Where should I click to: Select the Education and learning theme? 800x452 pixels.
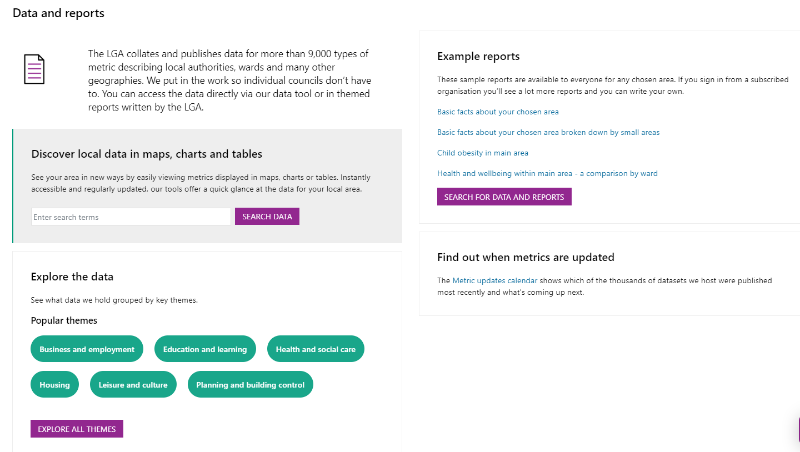tap(205, 349)
